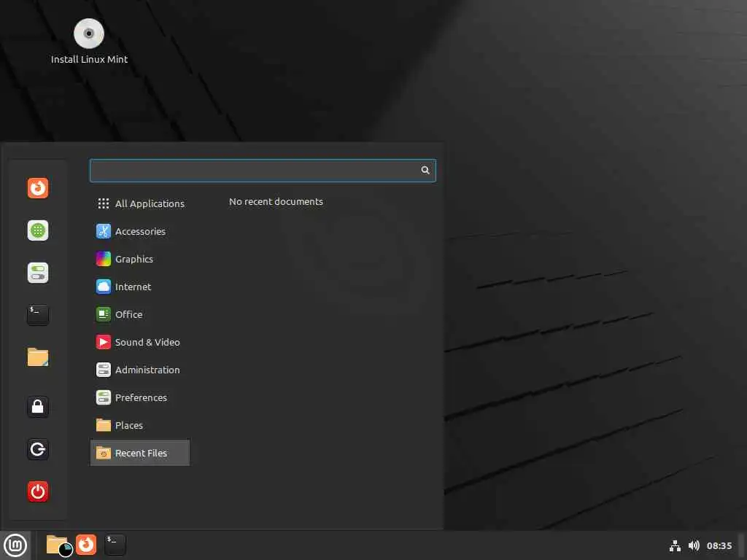Launch Terminal from the menu favorites sidebar

pos(38,315)
